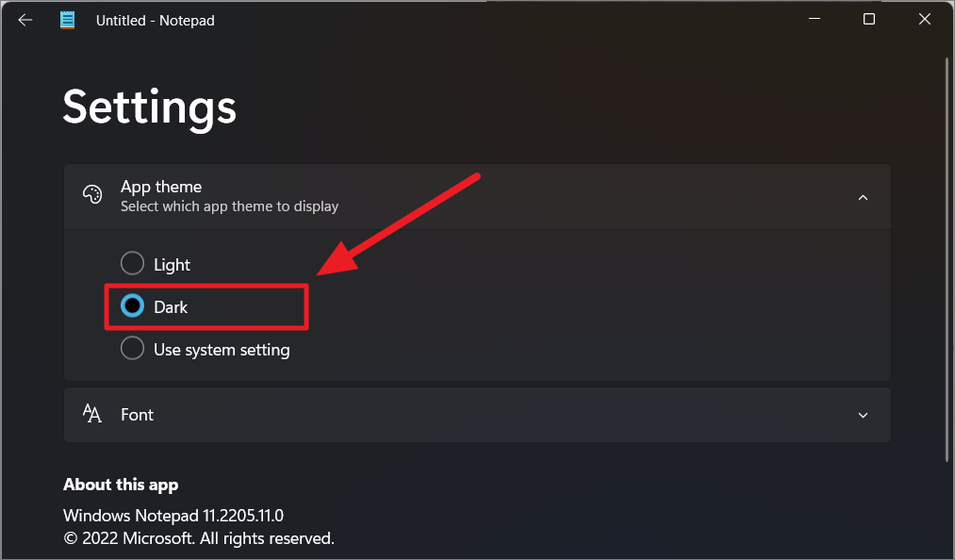The image size is (955, 560).
Task: Select the Light theme radio button
Action: point(132,263)
